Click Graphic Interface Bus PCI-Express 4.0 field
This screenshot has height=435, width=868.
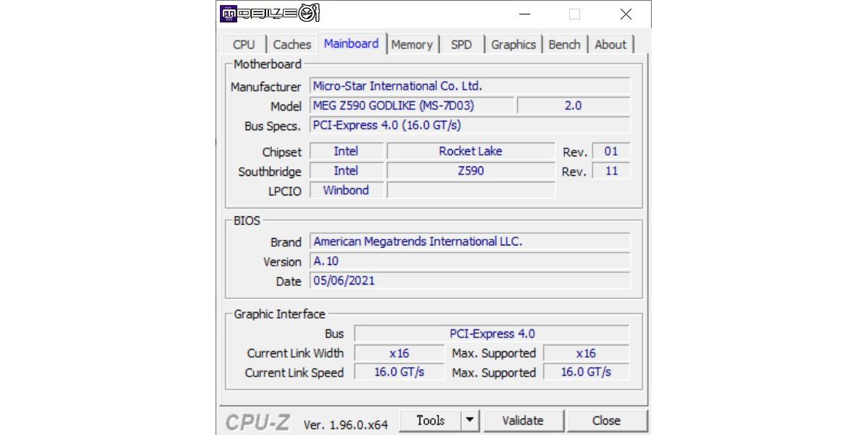(x=492, y=334)
